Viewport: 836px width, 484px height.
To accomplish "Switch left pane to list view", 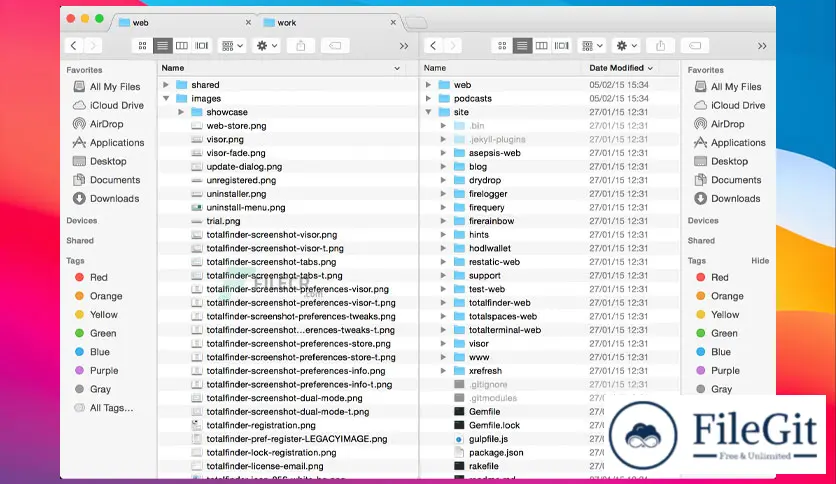I will click(162, 46).
